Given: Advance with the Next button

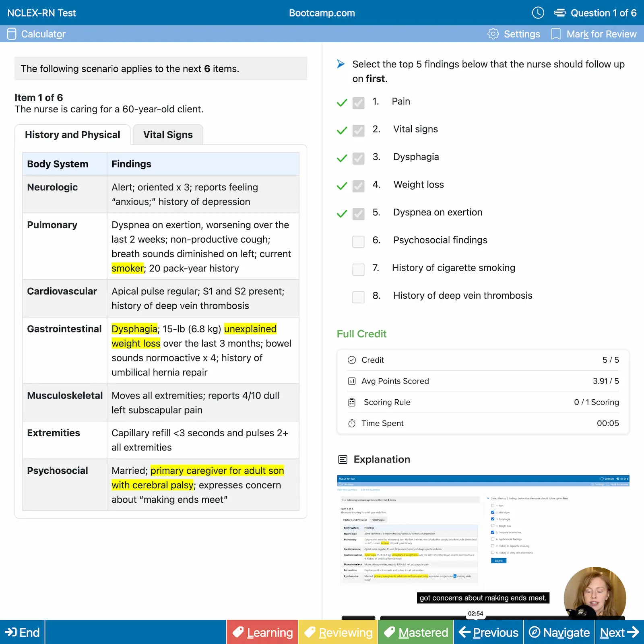Looking at the screenshot, I should tap(619, 632).
